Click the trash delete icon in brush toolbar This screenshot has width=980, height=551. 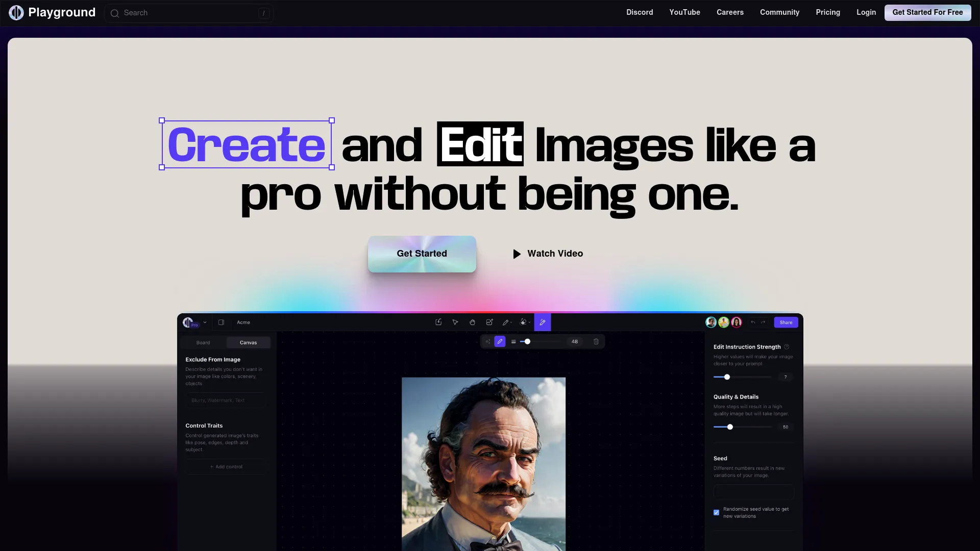596,342
